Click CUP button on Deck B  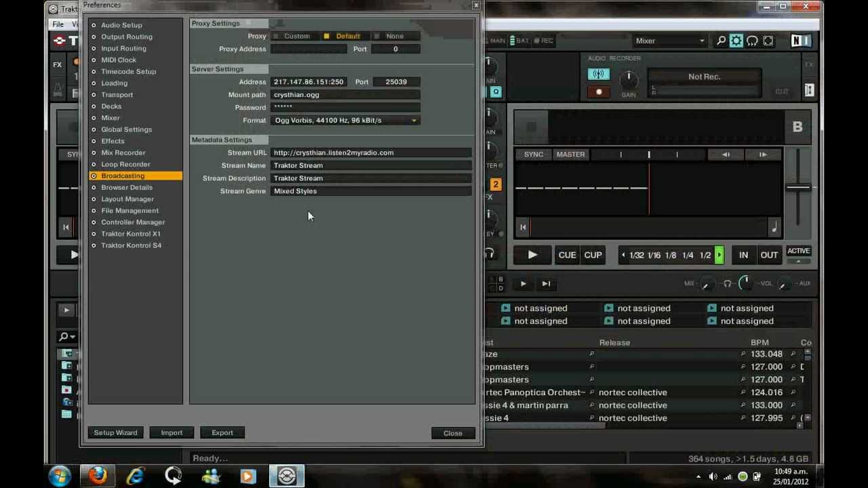point(593,255)
